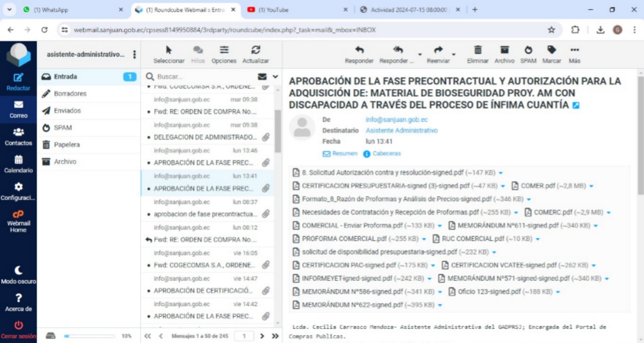Click the Cabeceras headers link
644x343 pixels.
point(386,154)
